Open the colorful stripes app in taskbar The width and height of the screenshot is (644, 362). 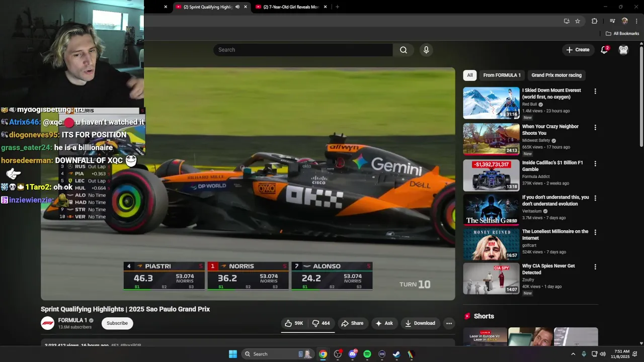(411, 354)
